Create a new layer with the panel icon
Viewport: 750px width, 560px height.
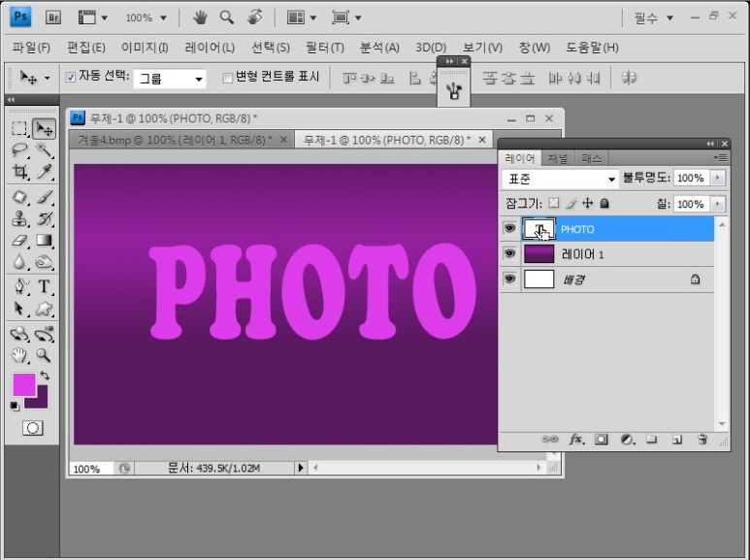(676, 440)
